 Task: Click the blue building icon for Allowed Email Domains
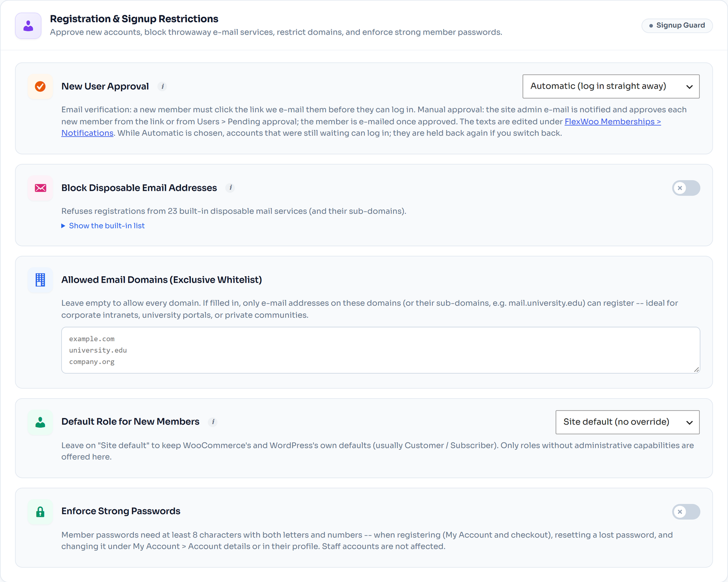click(40, 280)
